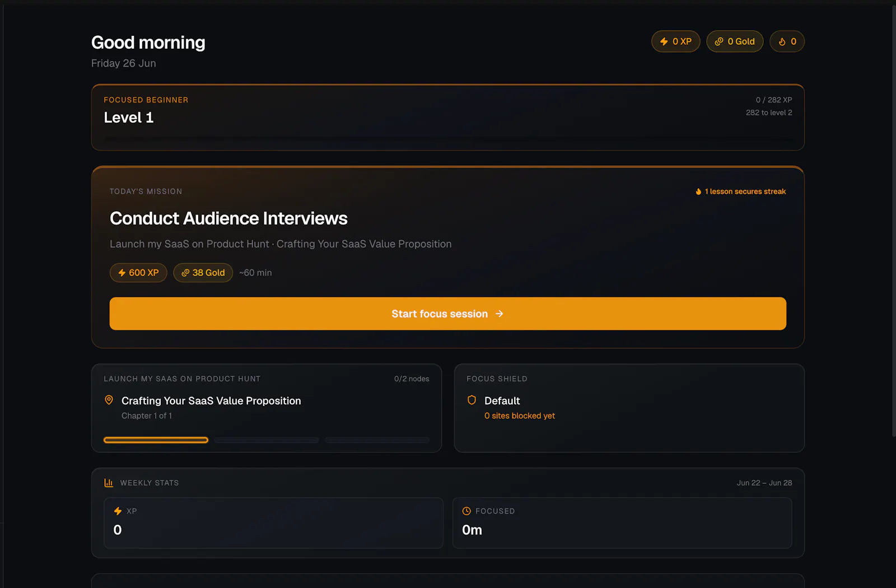Click the weekly Focused 0m tile
This screenshot has height=588, width=896.
click(622, 523)
